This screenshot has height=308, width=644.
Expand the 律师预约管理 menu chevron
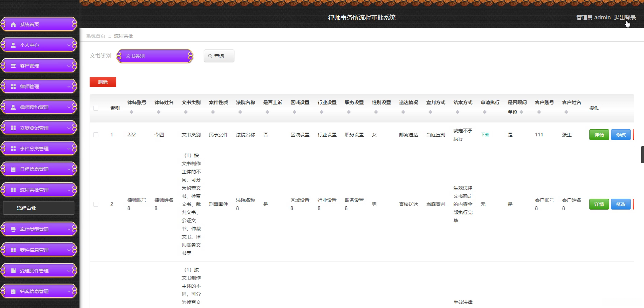69,107
